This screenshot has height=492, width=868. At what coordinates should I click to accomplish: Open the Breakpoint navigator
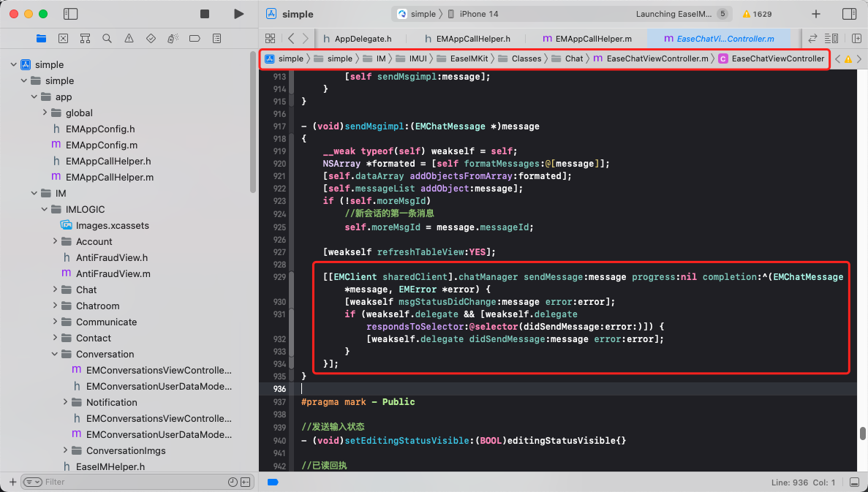click(x=195, y=38)
